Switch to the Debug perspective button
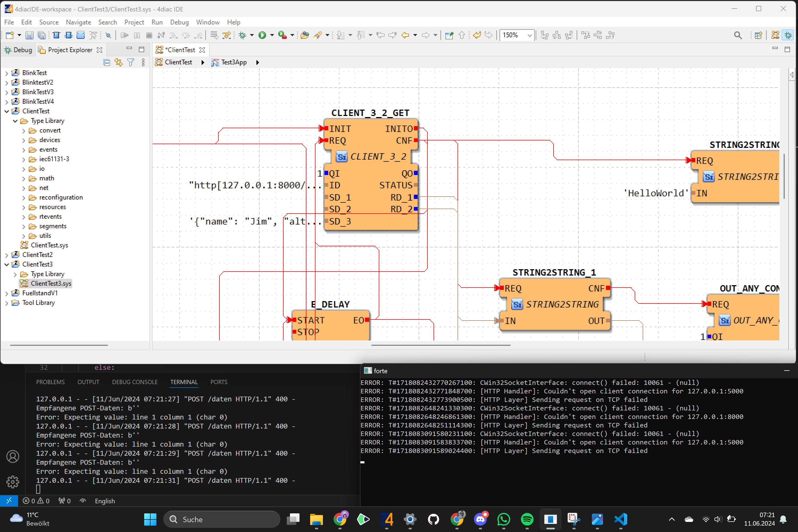This screenshot has width=798, height=532. (788, 35)
